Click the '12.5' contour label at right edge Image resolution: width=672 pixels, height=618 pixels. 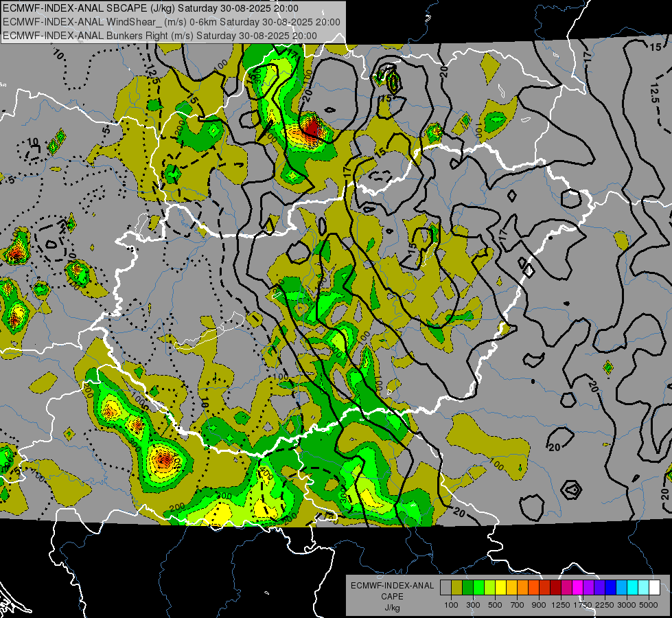coord(654,93)
